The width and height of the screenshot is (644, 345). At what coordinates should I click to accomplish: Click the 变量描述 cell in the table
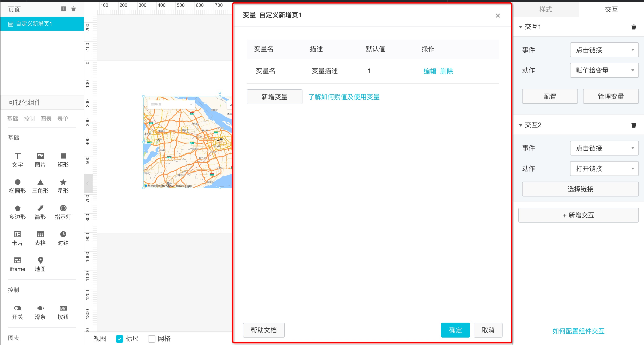click(x=325, y=71)
